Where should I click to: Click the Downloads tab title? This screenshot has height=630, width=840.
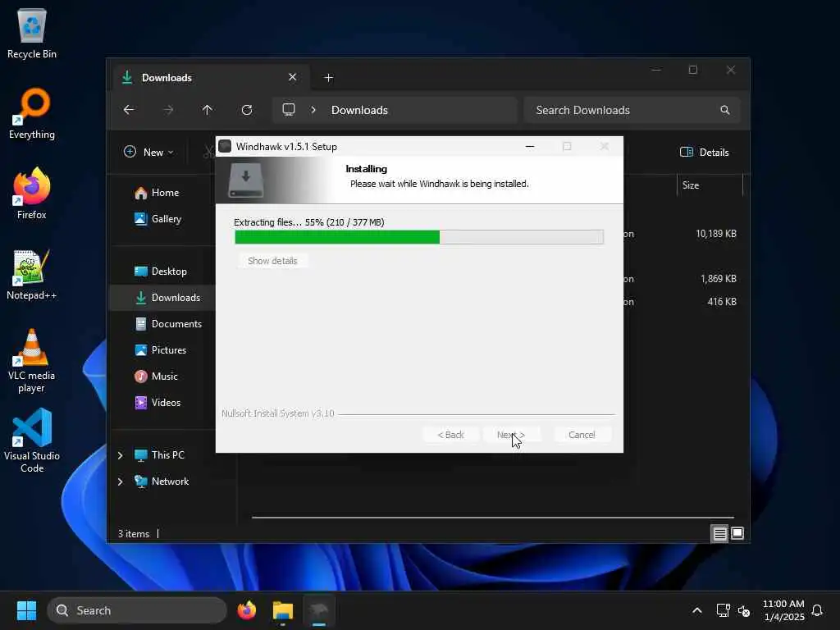click(167, 78)
